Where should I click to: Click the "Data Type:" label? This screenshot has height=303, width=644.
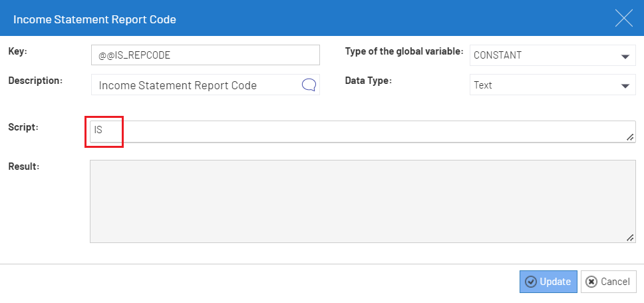point(369,81)
